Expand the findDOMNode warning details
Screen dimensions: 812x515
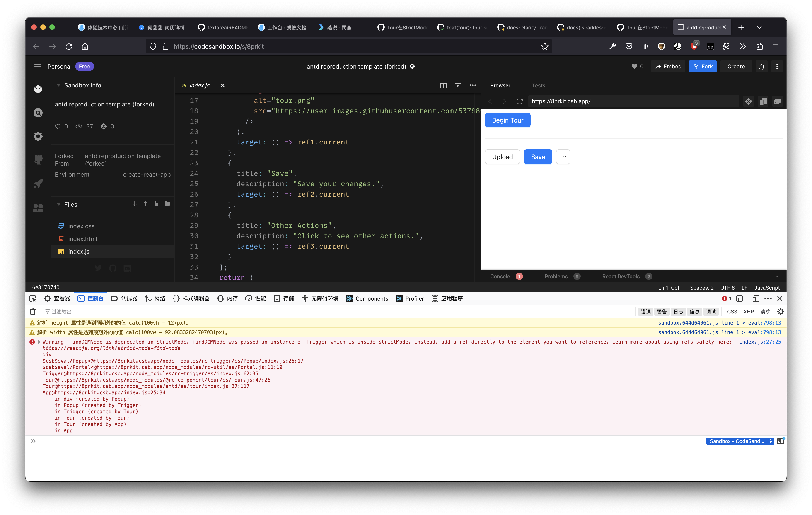coord(39,342)
